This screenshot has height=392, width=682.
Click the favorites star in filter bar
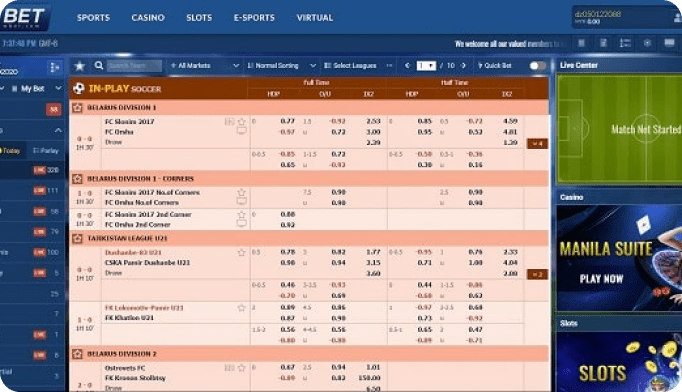click(80, 66)
